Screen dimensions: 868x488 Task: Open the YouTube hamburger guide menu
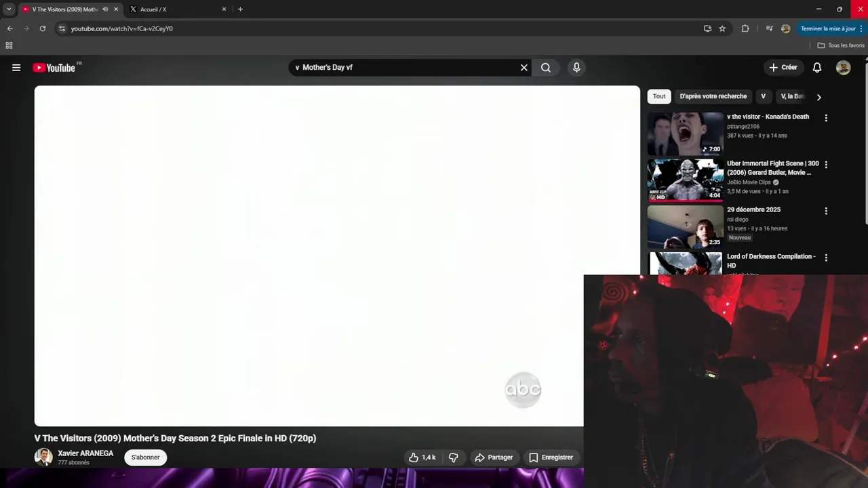(16, 67)
